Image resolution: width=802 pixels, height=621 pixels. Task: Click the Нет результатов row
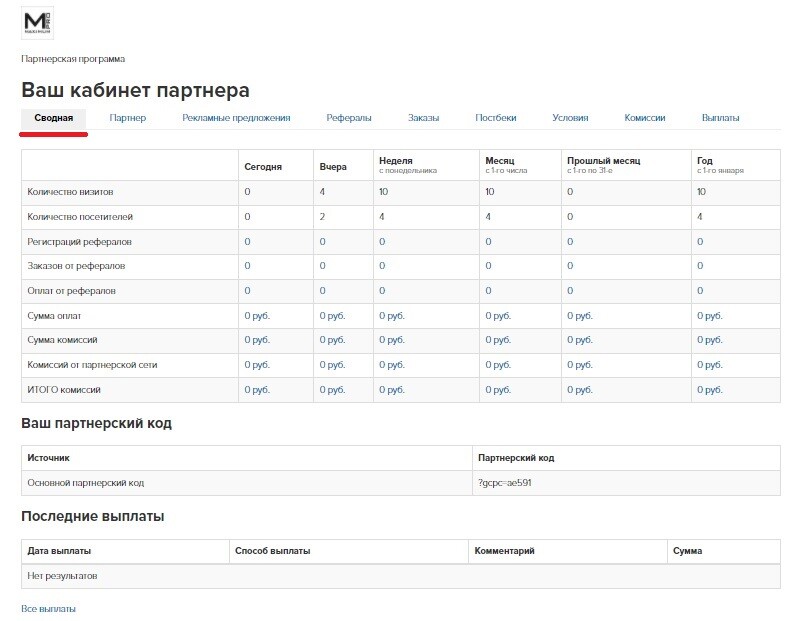coord(401,576)
